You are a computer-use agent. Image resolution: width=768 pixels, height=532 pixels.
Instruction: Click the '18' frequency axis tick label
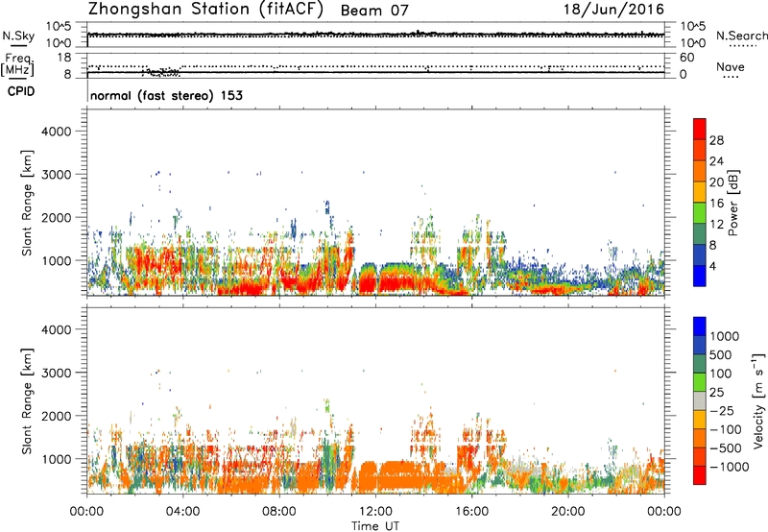tap(64, 58)
